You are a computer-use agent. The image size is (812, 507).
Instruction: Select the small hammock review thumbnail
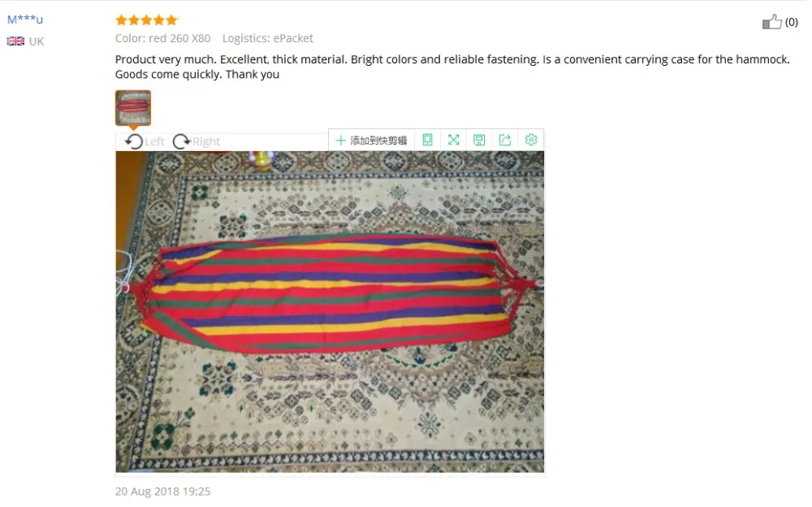[133, 108]
